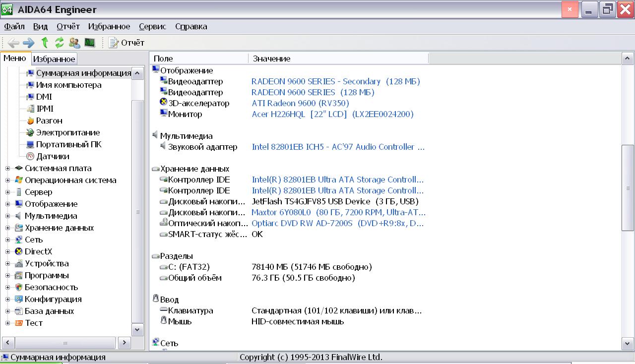Click the Отчёт report toolbar button
635x364 pixels.
coord(127,43)
